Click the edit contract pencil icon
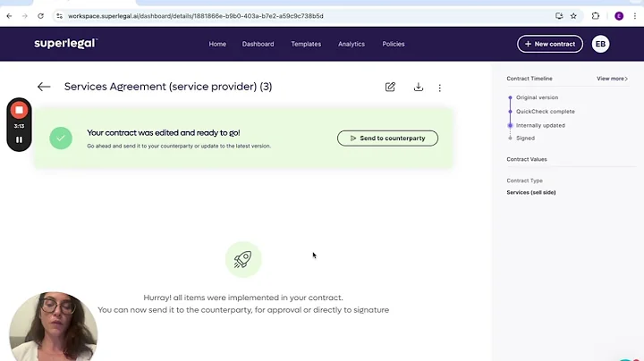The image size is (644, 361). 390,87
